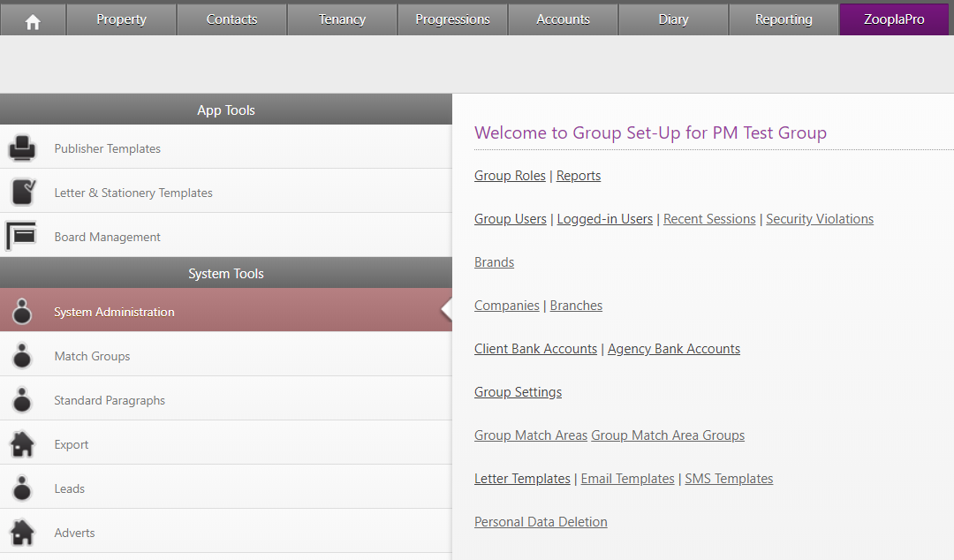The width and height of the screenshot is (954, 560).
Task: Click the Leads person icon
Action: coord(22,488)
